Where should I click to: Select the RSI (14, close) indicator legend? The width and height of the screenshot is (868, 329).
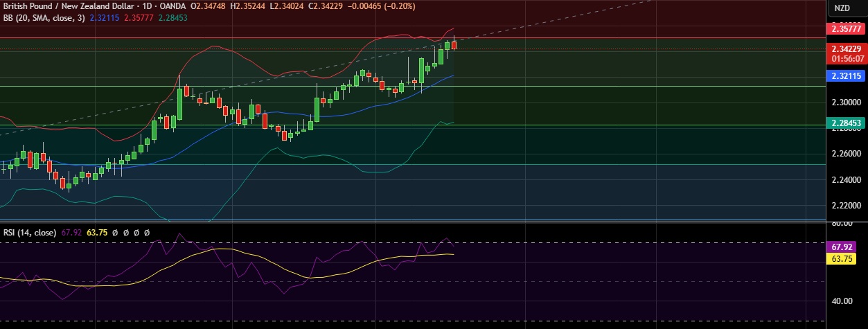coord(30,233)
